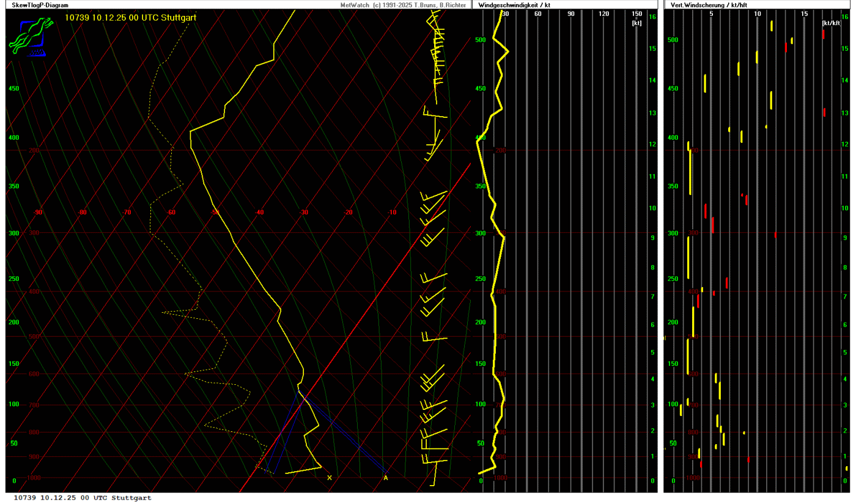856x504 pixels.
Task: Click the green 500 flight level label beside the wind profile
Action: [x=481, y=40]
